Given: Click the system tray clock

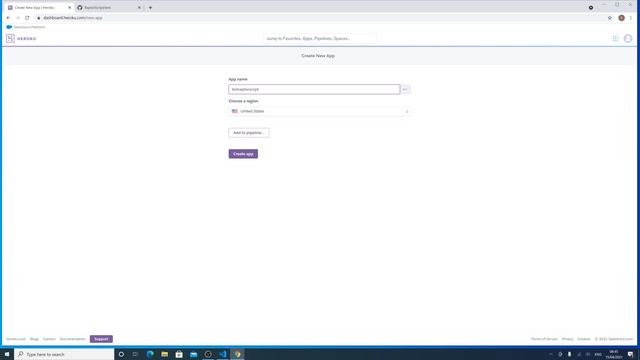Looking at the screenshot, I should tap(613, 354).
